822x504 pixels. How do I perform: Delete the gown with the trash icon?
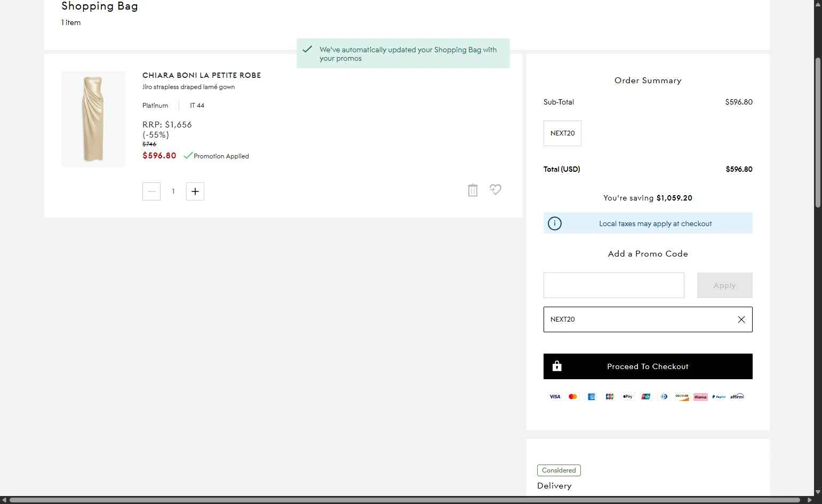coord(473,190)
